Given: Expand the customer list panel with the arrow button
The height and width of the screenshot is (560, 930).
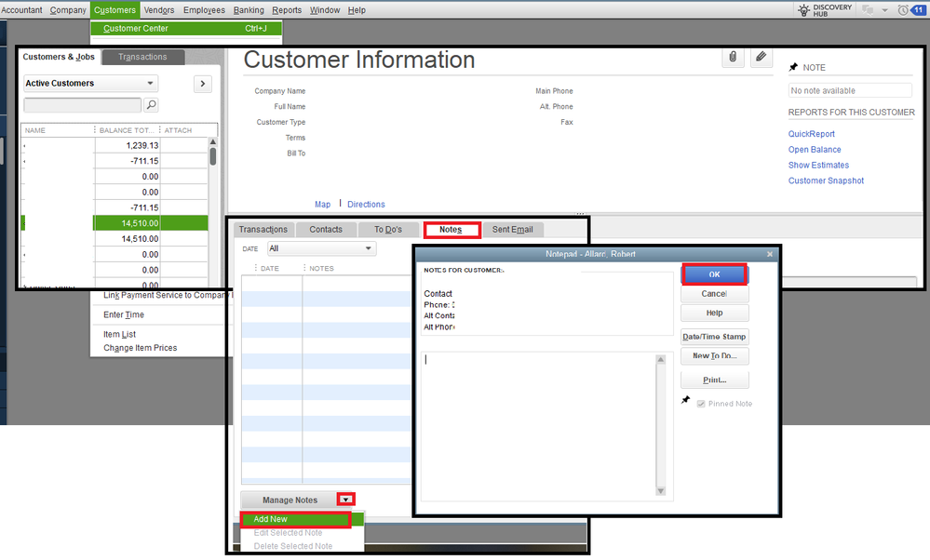Looking at the screenshot, I should pos(203,84).
